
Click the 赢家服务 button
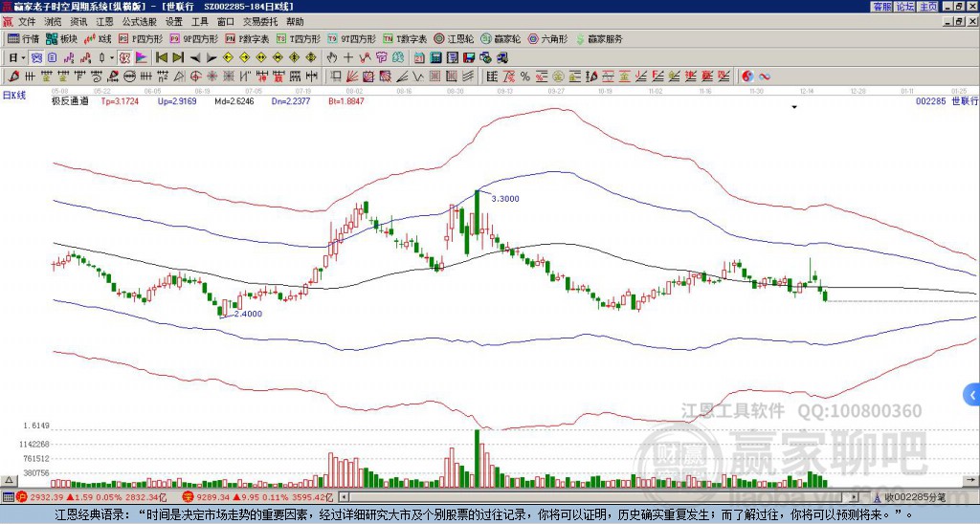tap(599, 38)
